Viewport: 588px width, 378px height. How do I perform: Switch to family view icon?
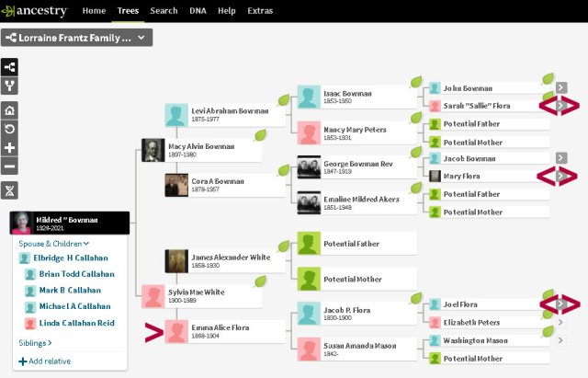point(9,87)
